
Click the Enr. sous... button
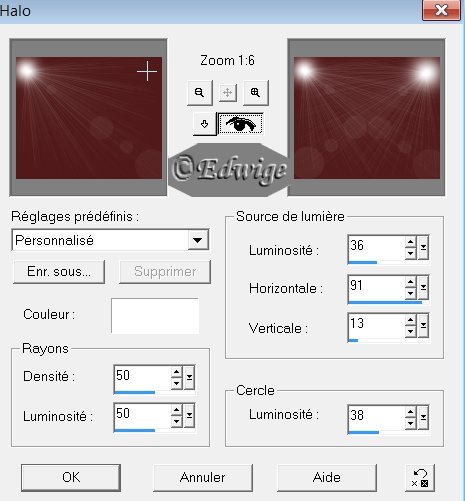(59, 272)
